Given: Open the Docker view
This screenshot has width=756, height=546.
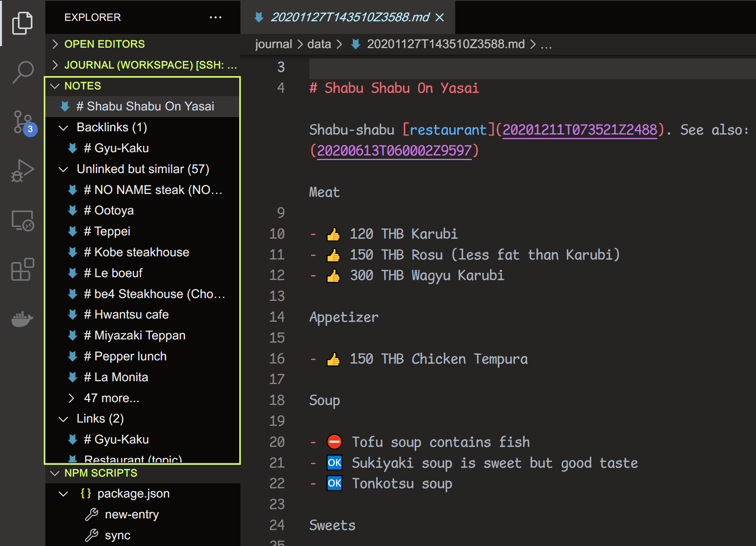Looking at the screenshot, I should pos(22,319).
